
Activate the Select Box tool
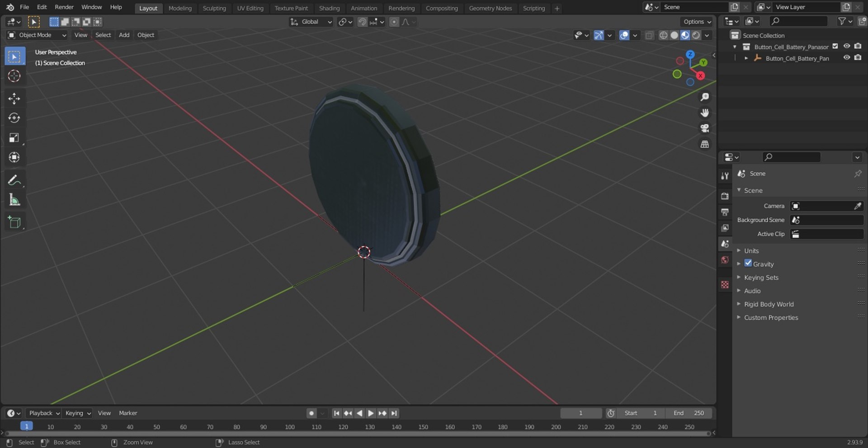tap(14, 57)
